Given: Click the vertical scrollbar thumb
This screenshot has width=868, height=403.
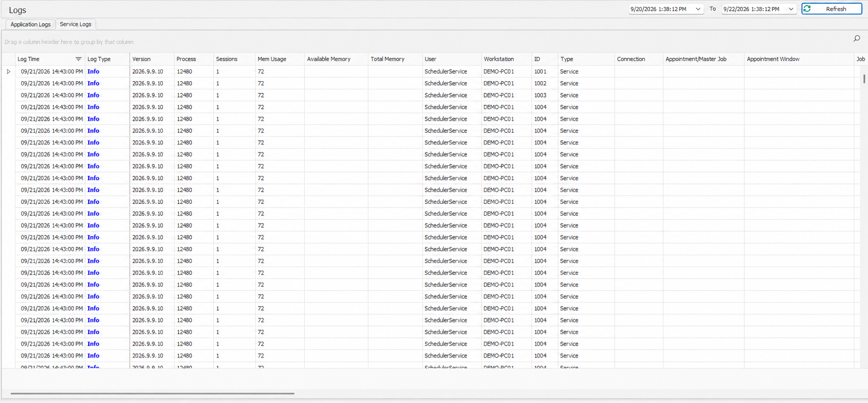Looking at the screenshot, I should click(x=864, y=78).
